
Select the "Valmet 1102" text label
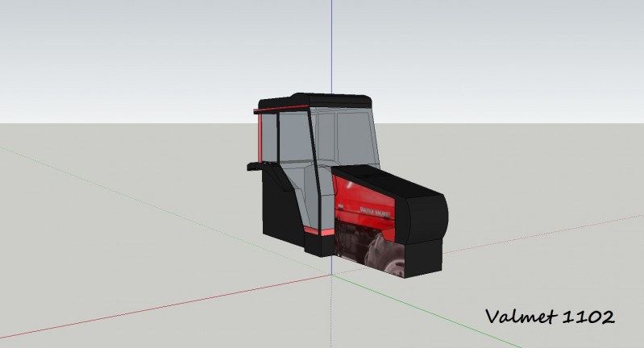point(550,317)
